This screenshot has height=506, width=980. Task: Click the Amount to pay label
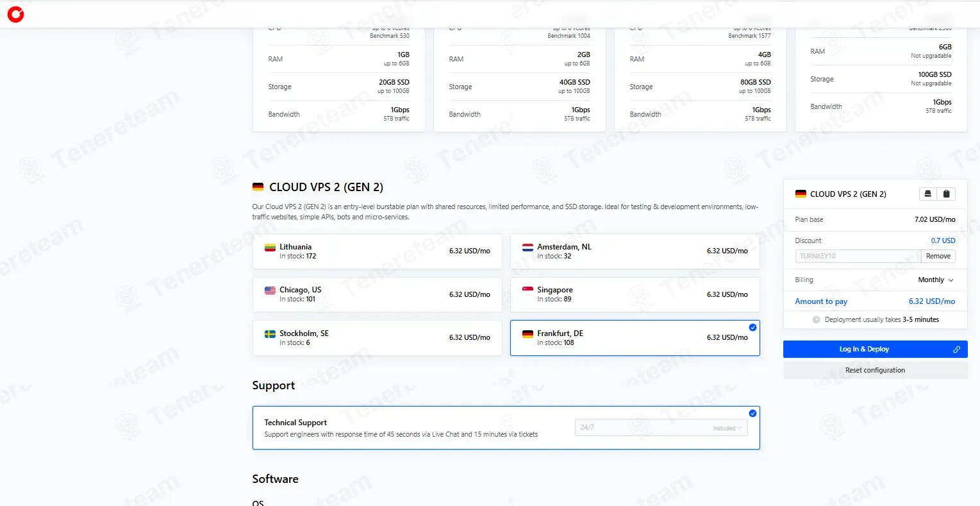click(821, 301)
